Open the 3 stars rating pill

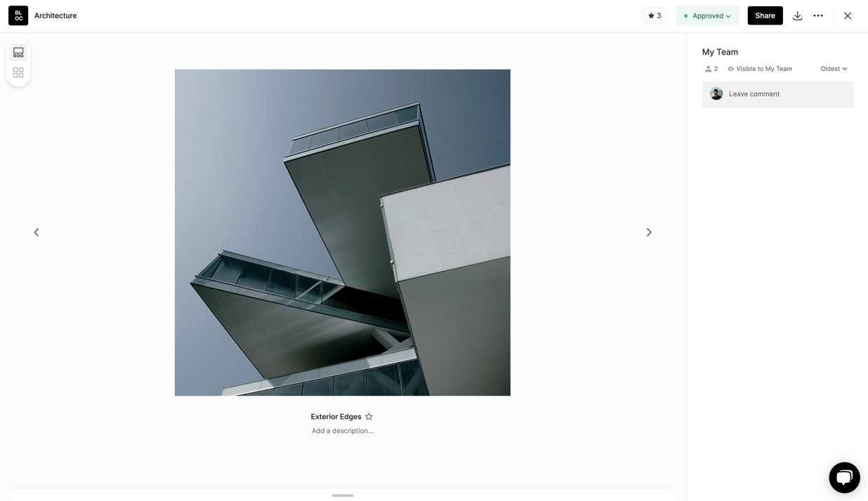click(x=654, y=15)
